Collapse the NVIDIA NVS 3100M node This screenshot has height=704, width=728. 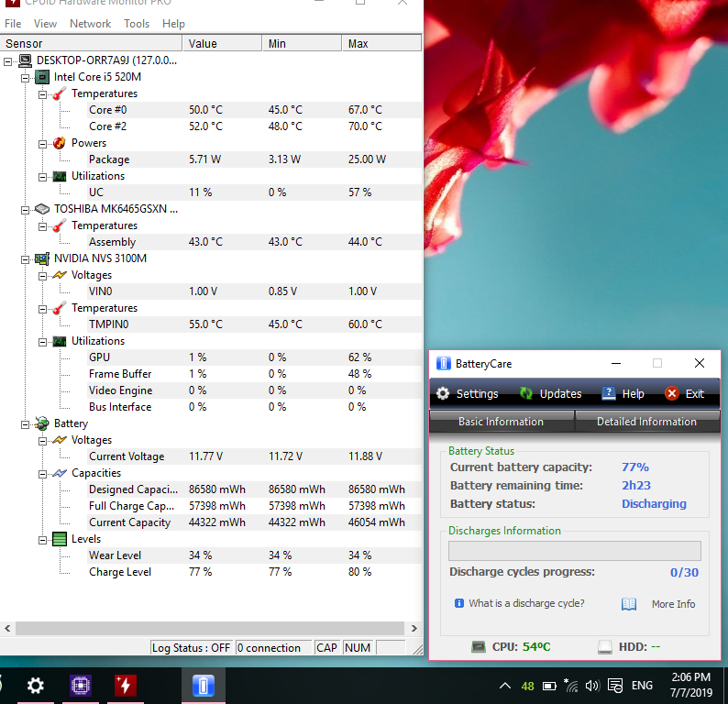pyautogui.click(x=26, y=258)
